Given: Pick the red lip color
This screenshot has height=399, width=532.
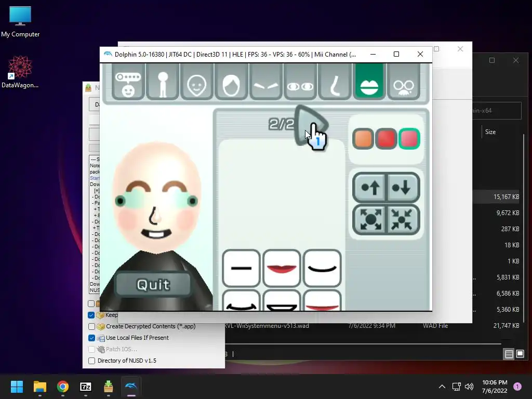Looking at the screenshot, I should pos(386,139).
